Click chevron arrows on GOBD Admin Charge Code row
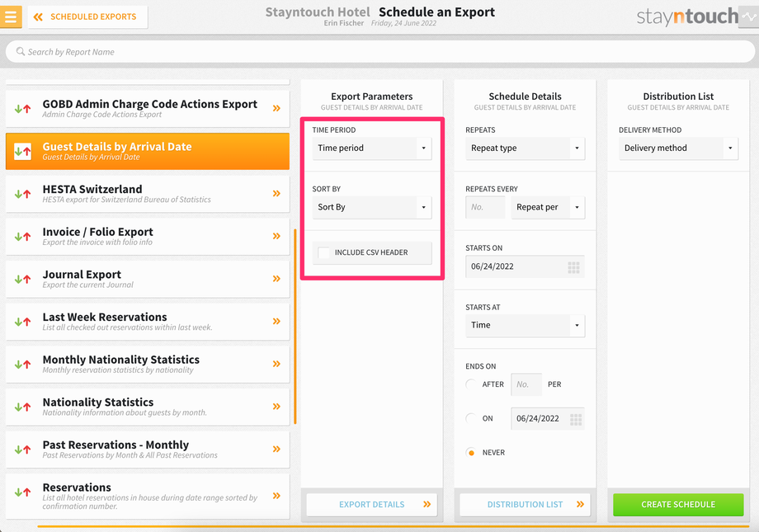 (x=276, y=108)
